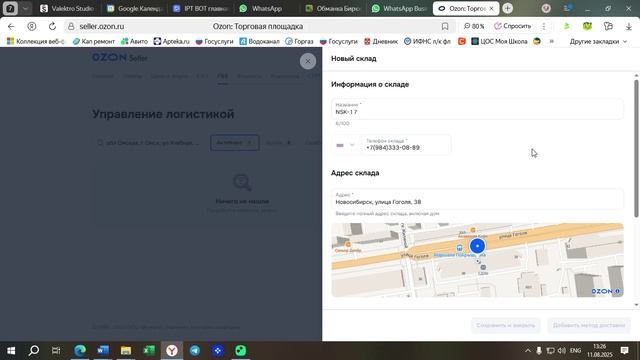
Task: Open a new tab with the plus button
Action: pos(508,8)
